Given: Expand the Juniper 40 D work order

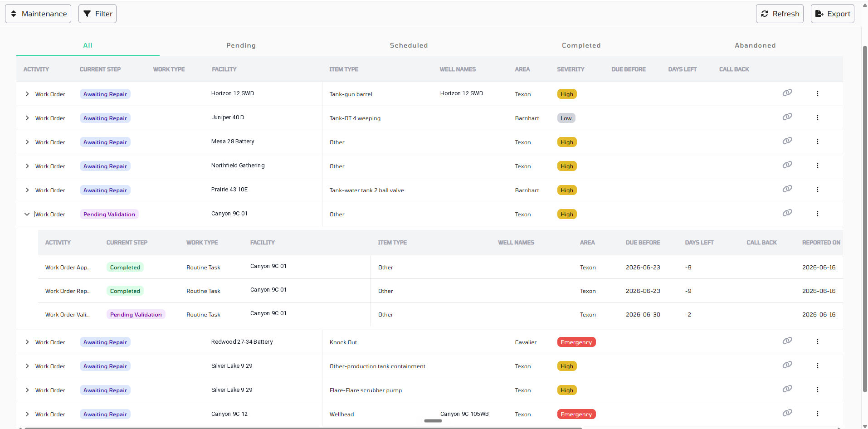Looking at the screenshot, I should (27, 118).
